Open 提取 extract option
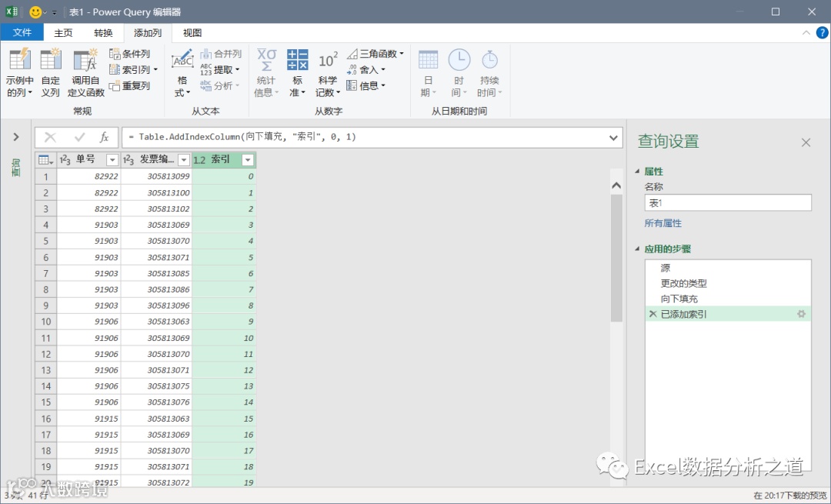 click(220, 69)
